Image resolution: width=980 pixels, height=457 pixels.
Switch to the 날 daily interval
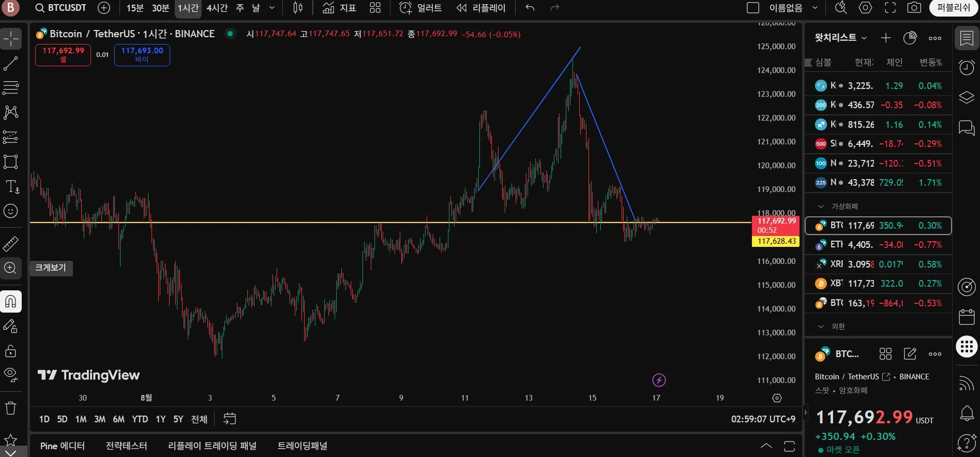pos(256,8)
